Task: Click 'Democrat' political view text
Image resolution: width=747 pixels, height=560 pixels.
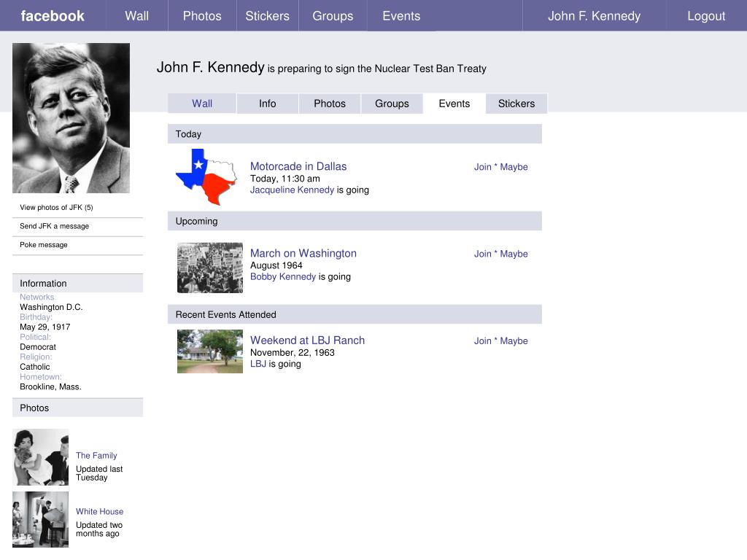Action: point(38,346)
